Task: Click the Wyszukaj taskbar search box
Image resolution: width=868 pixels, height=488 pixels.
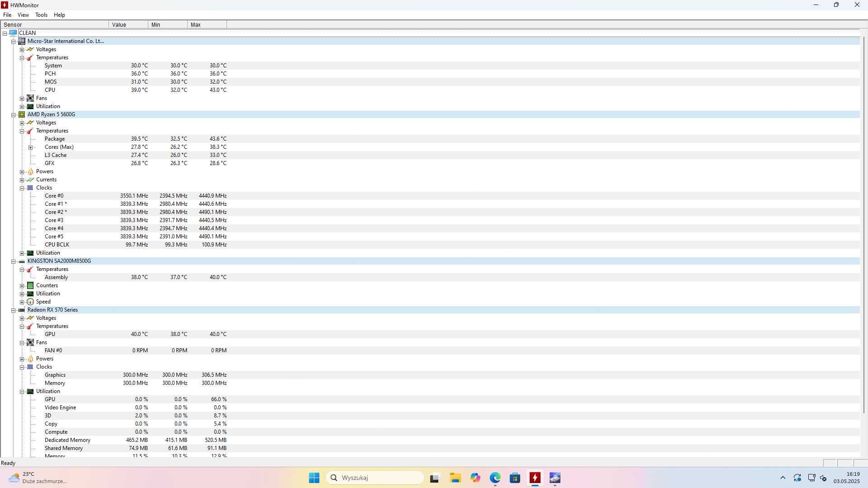Action: point(375,478)
